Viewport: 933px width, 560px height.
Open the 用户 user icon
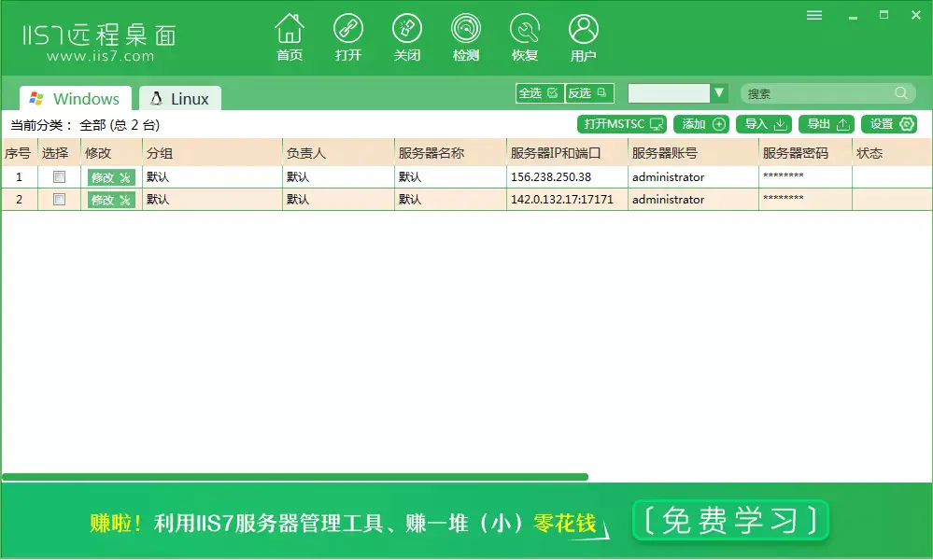click(583, 37)
